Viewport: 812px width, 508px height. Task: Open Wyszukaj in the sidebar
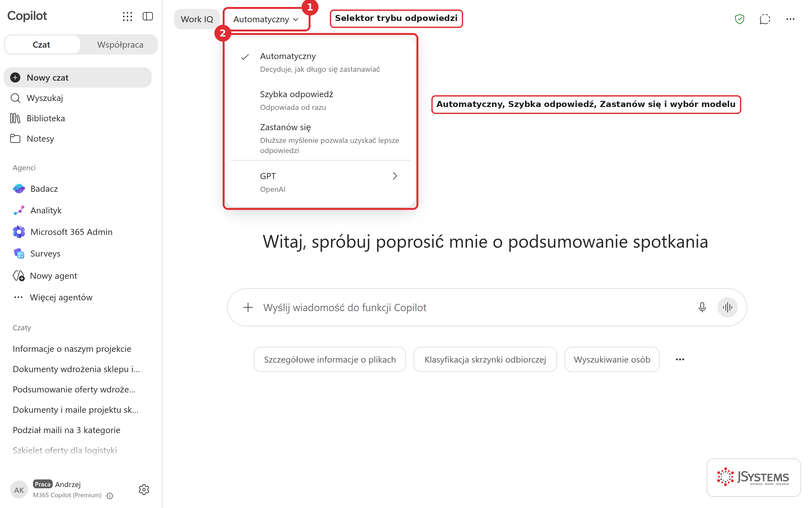[77, 98]
